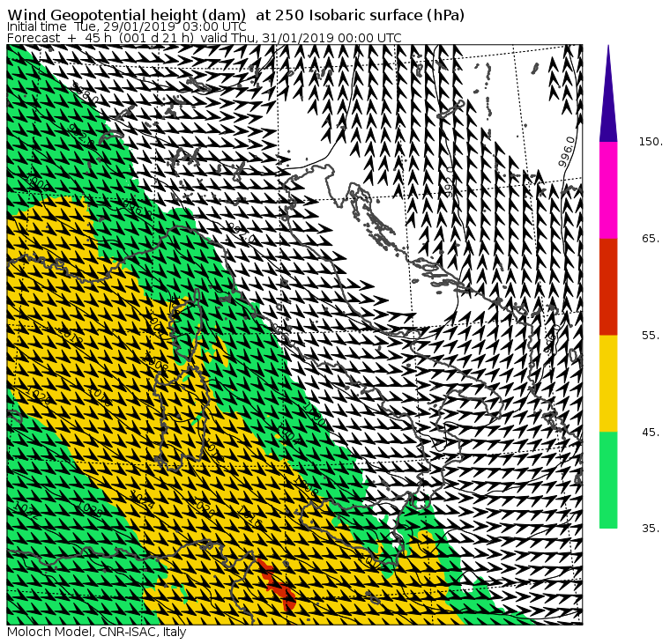Select the red legend color band
This screenshot has height=644, width=670.
[608, 286]
